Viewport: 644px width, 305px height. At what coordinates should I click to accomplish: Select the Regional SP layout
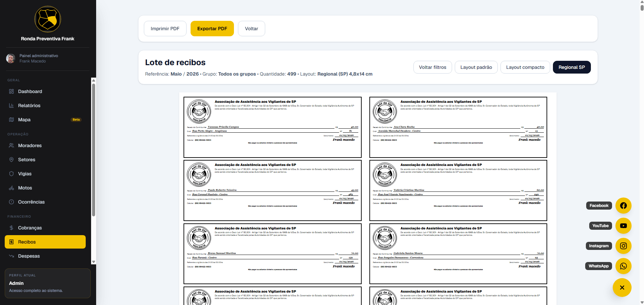tap(572, 67)
